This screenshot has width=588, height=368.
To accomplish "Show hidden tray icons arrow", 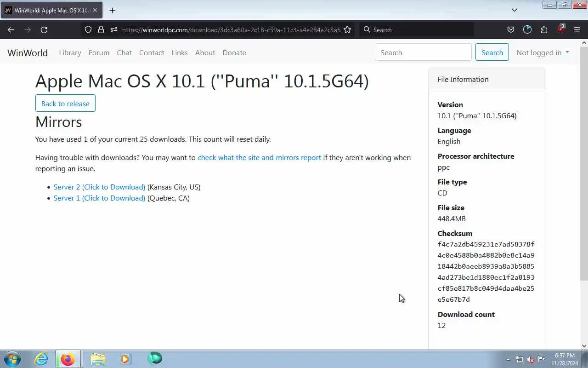I will (508, 359).
